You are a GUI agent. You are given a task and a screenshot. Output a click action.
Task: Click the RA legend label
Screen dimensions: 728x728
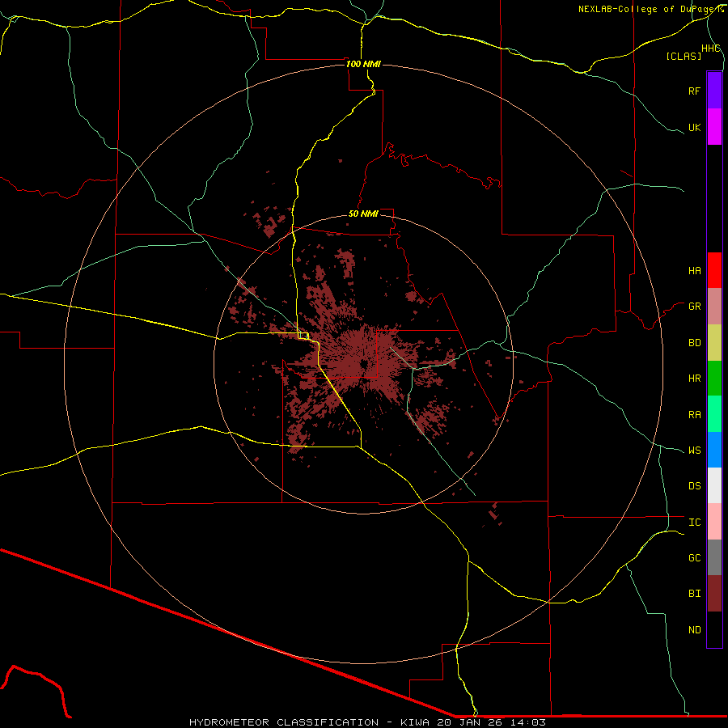pos(695,415)
